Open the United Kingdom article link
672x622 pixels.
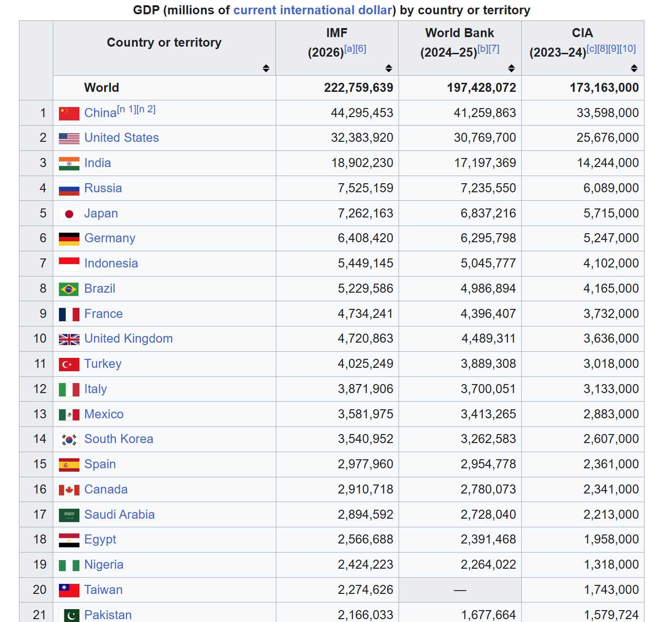[128, 338]
